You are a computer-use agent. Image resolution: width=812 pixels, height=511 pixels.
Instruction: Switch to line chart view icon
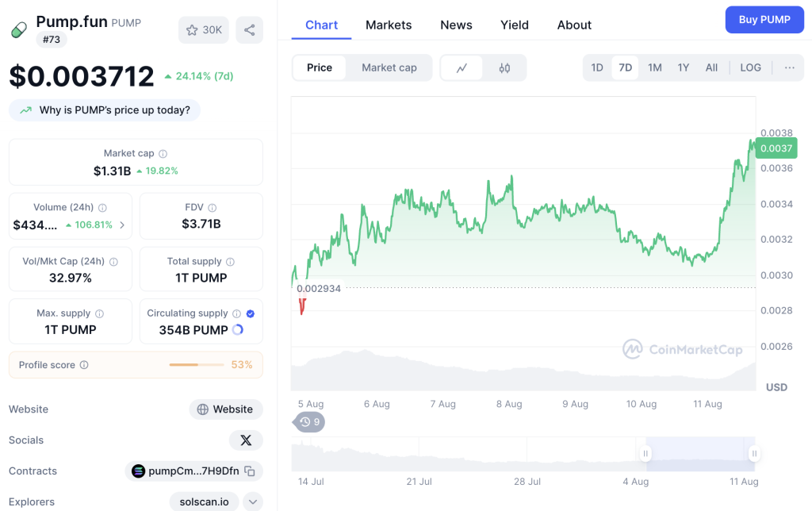pos(462,68)
